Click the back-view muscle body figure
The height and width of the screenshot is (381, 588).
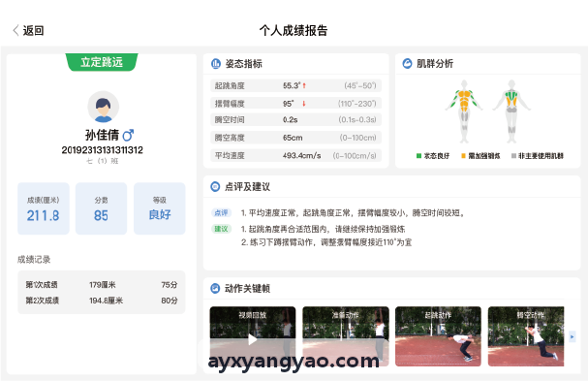tap(511, 111)
